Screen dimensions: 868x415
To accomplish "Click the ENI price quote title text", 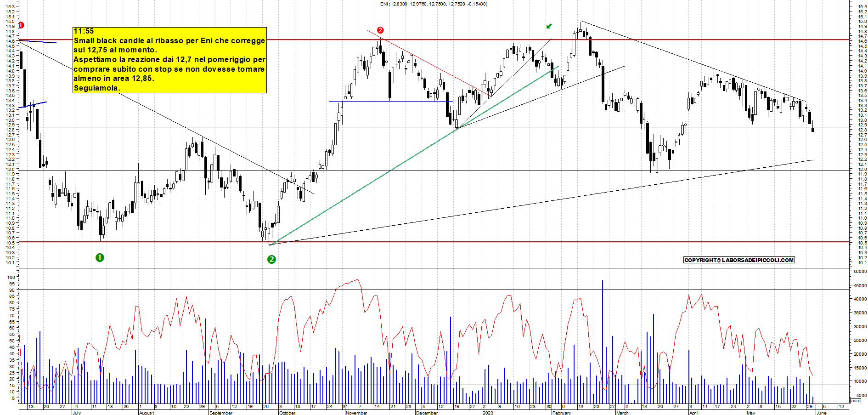I will pos(434,4).
